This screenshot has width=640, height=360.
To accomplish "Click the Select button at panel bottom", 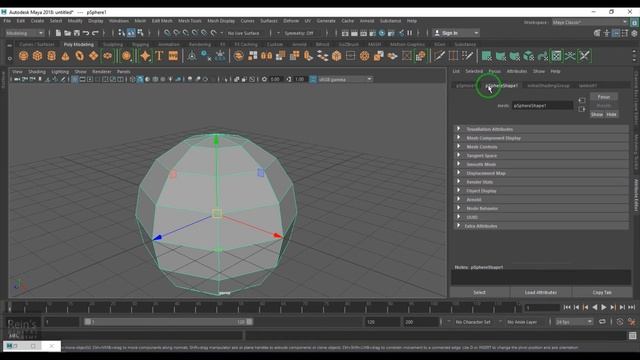I will (x=479, y=292).
